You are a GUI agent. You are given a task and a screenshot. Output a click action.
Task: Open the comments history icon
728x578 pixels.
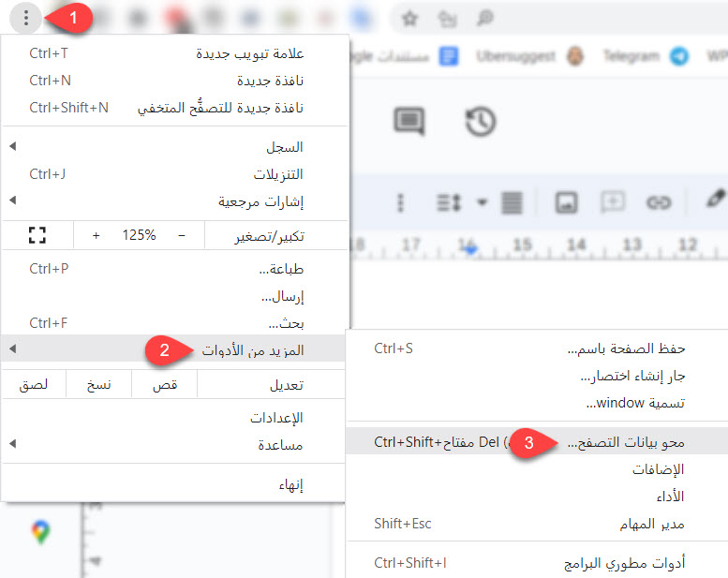coord(409,121)
